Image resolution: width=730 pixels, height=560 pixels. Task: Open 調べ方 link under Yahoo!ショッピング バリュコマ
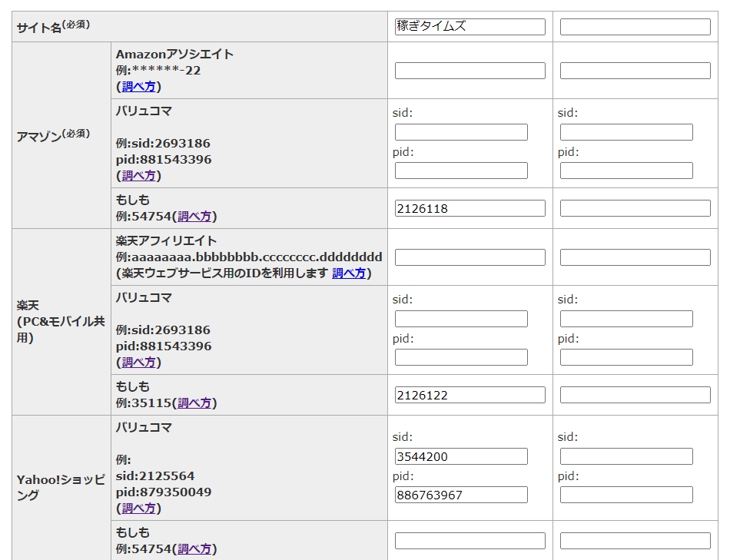pos(138,509)
